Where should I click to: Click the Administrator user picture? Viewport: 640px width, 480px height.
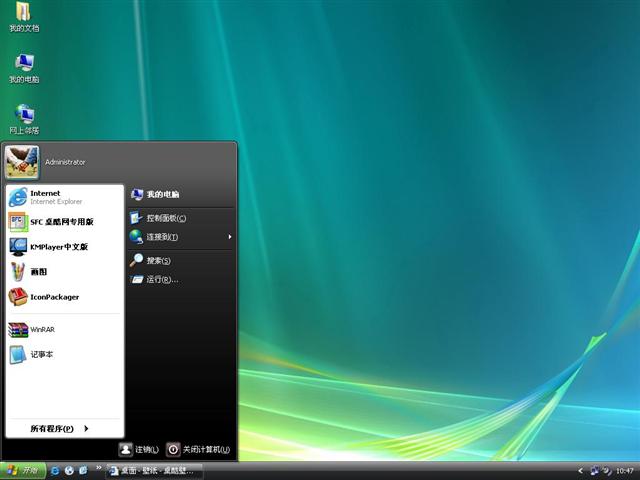[x=22, y=161]
